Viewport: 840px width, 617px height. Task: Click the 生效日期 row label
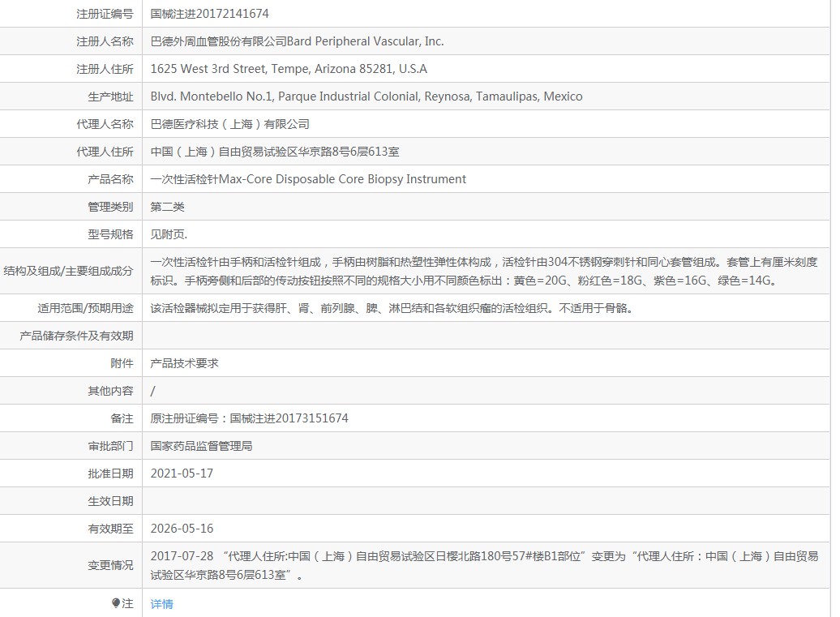click(x=110, y=501)
